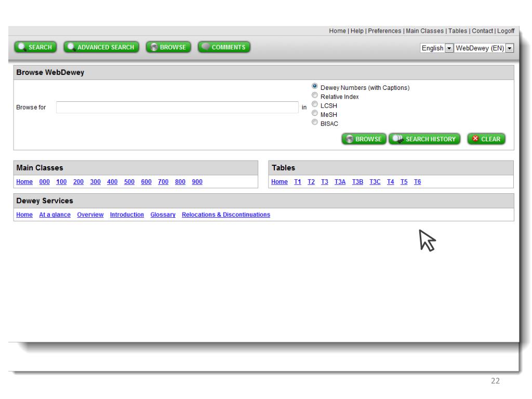Open main class 900 link
The width and height of the screenshot is (532, 399).
coord(197,182)
